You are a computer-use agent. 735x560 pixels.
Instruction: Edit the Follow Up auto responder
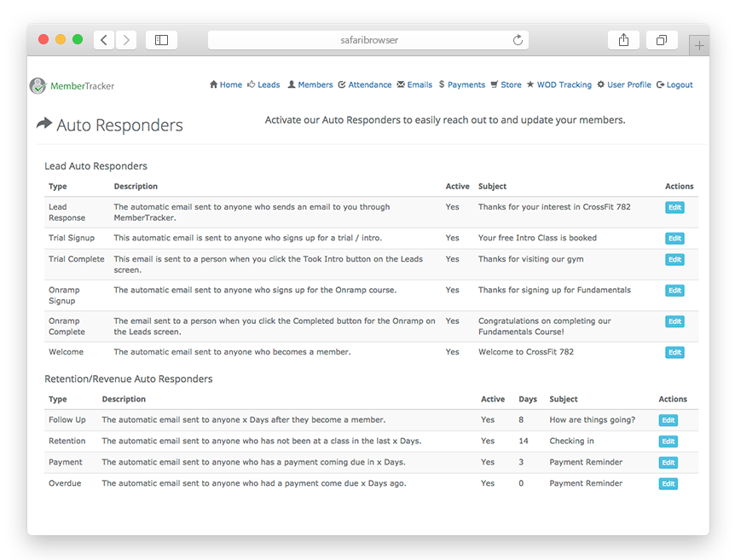click(x=668, y=420)
